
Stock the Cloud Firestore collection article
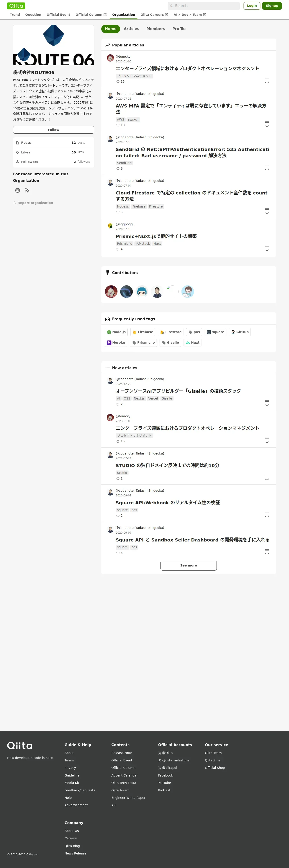pos(267,211)
